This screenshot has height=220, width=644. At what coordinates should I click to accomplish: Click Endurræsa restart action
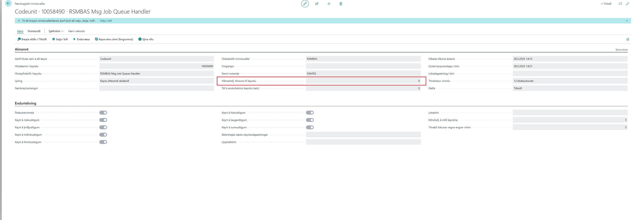click(81, 39)
